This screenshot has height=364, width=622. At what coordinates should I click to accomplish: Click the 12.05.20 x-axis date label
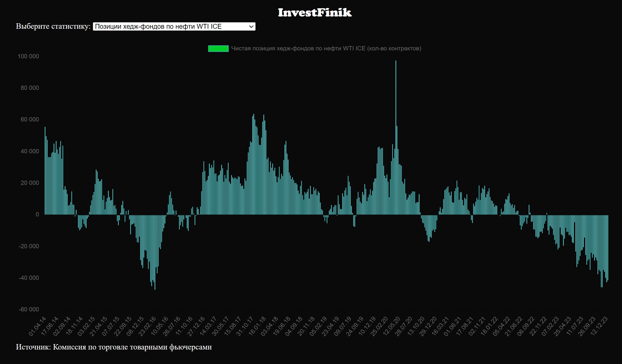pos(392,327)
